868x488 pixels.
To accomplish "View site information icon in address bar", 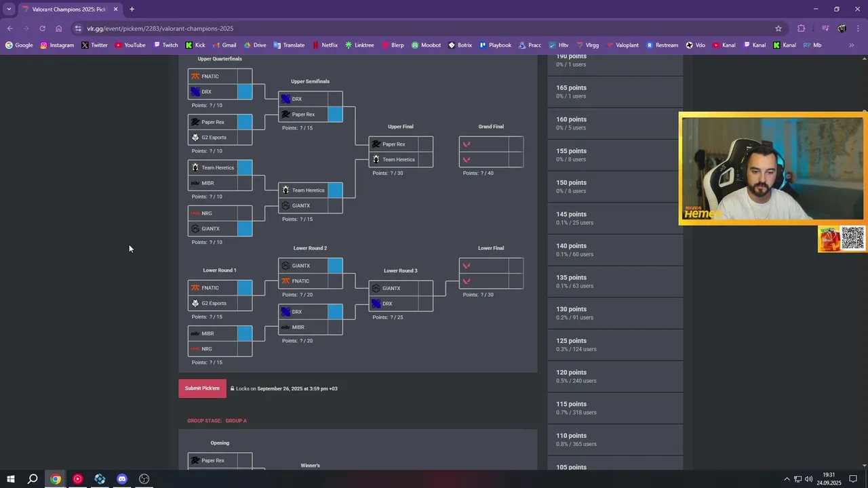I will click(79, 28).
